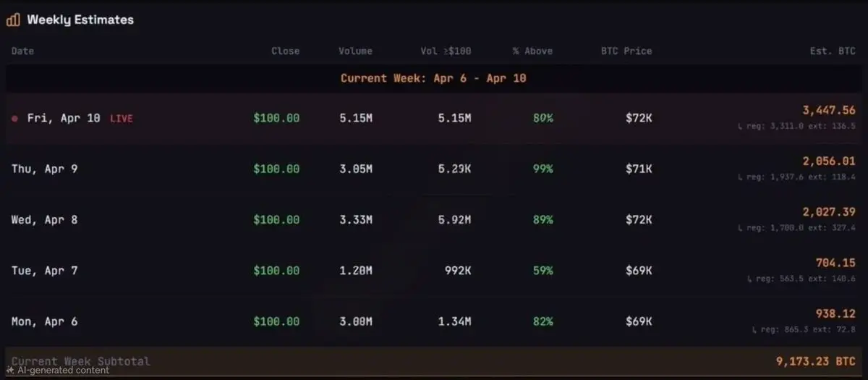Click the 59% above value for Tuesday
This screenshot has height=380, width=868.
[542, 270]
